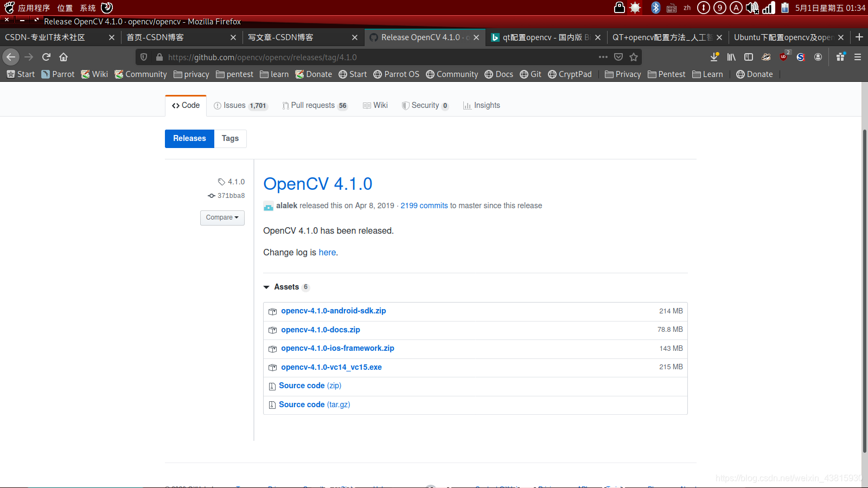Bookmark this page with star icon

(634, 57)
